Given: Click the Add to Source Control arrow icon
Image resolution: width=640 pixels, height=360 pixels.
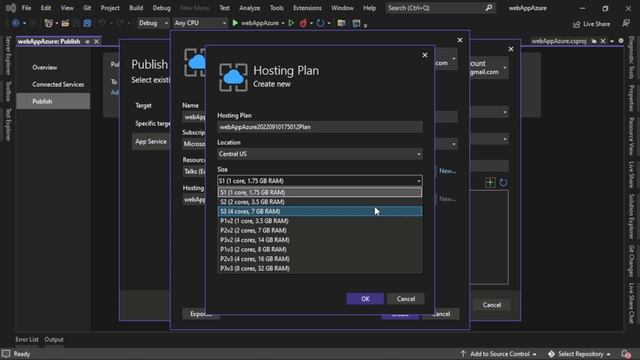Looking at the screenshot, I should tap(463, 354).
